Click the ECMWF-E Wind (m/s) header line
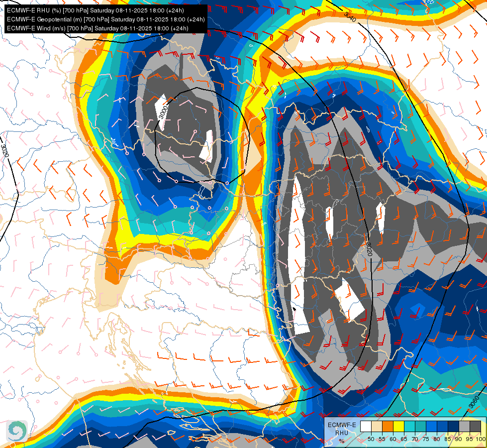Image resolution: width=487 pixels, height=448 pixels. click(97, 28)
